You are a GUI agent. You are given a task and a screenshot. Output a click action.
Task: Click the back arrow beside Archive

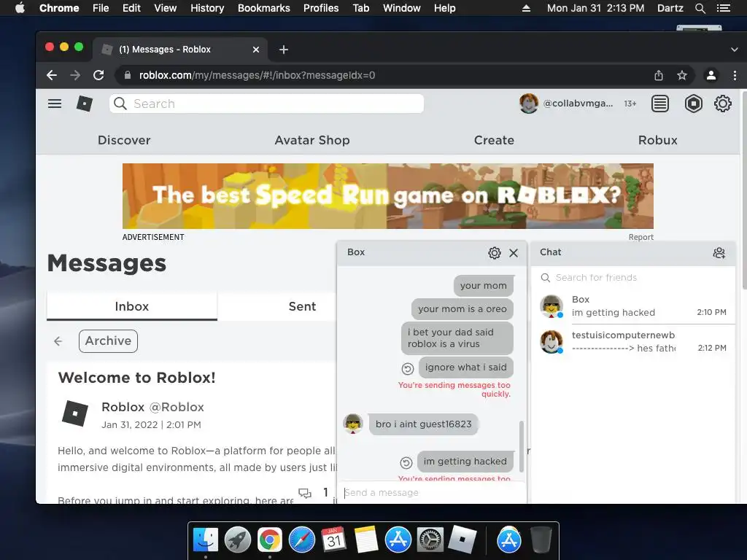coord(58,341)
